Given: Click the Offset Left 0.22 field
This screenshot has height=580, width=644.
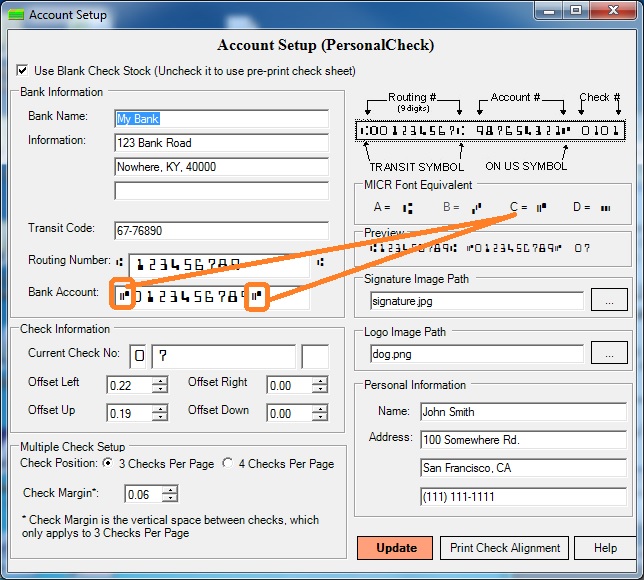Looking at the screenshot, I should [x=129, y=385].
